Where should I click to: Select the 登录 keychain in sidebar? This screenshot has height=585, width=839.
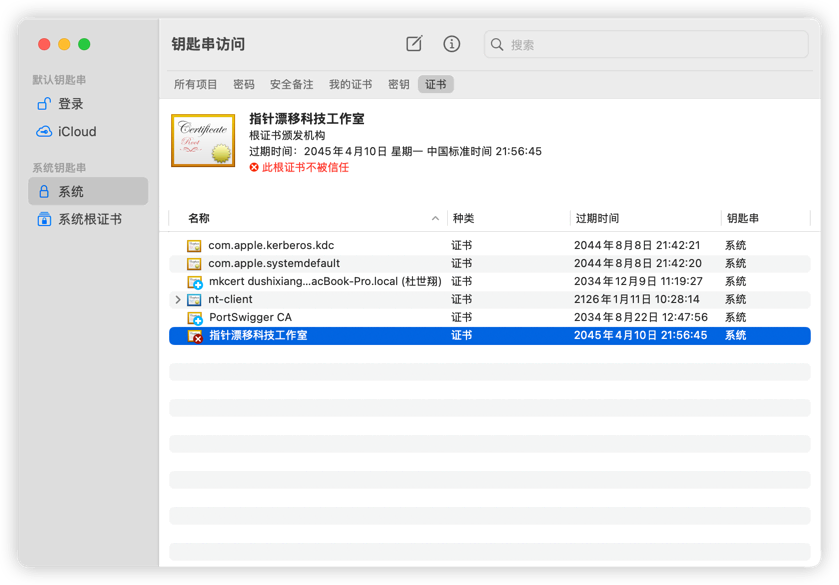(70, 104)
